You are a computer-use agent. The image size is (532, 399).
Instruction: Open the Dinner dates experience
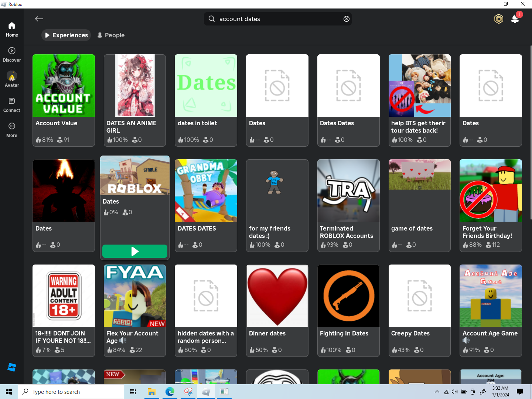click(277, 311)
